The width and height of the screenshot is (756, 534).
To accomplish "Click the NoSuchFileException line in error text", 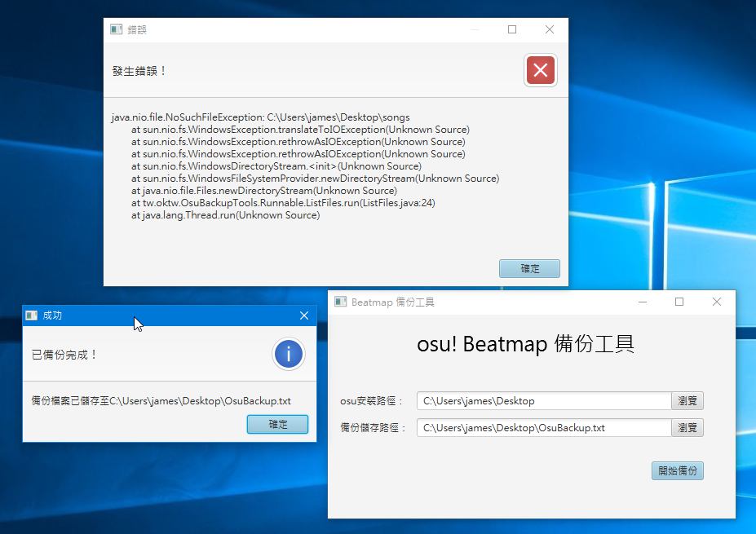I will click(x=260, y=117).
